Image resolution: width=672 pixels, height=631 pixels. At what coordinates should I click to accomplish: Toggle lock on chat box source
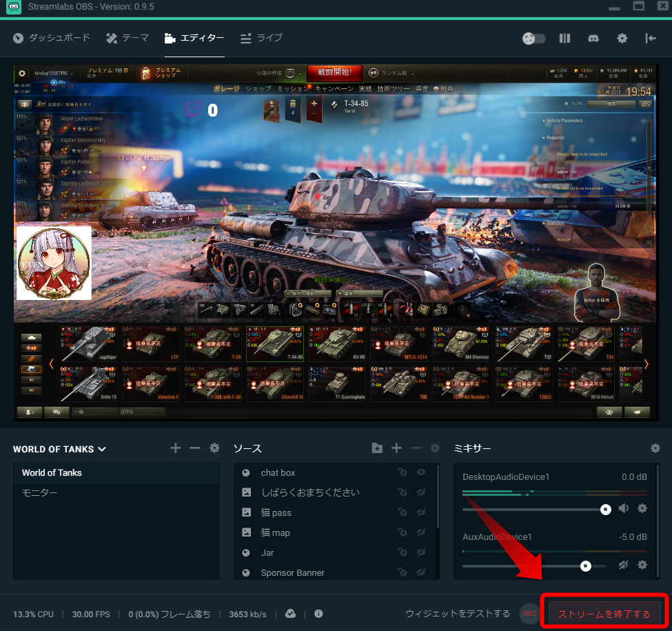pyautogui.click(x=403, y=472)
